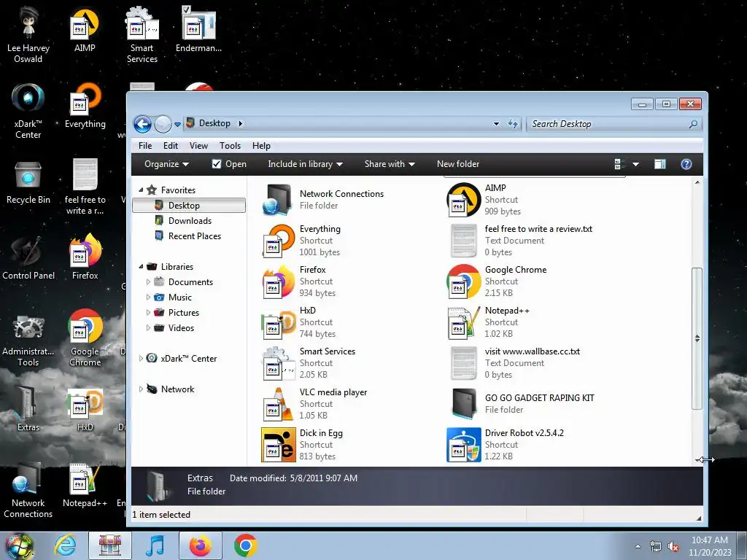747x560 pixels.
Task: Open the Organize dropdown
Action: [166, 164]
